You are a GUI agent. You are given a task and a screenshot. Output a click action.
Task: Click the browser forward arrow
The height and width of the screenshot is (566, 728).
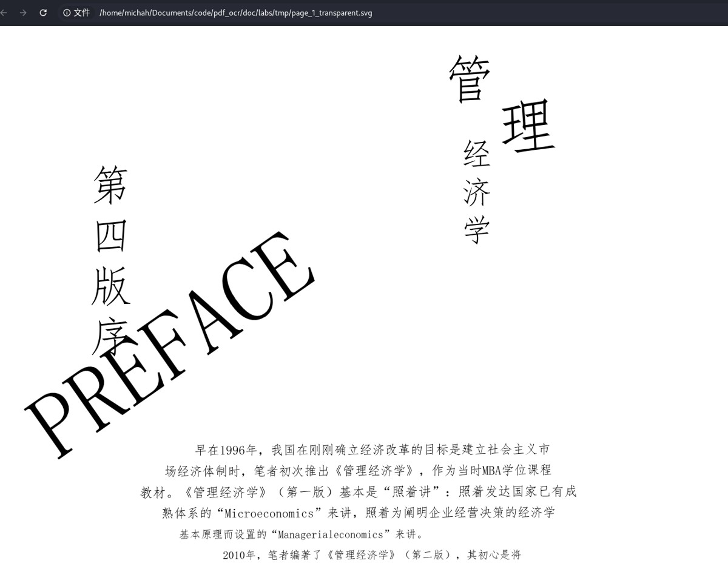point(23,13)
